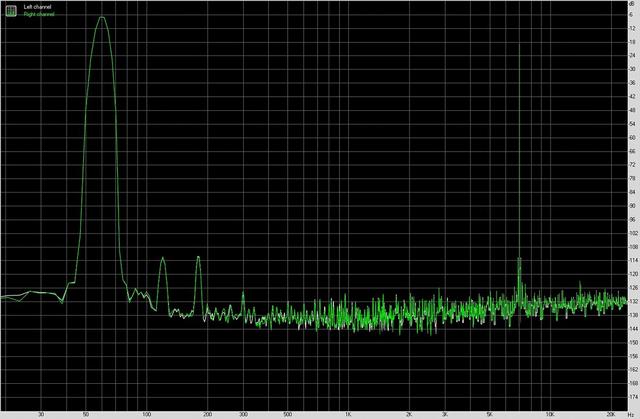Click the '-144' dB scale value
Viewport: 640px width, 419px height.
(634, 328)
